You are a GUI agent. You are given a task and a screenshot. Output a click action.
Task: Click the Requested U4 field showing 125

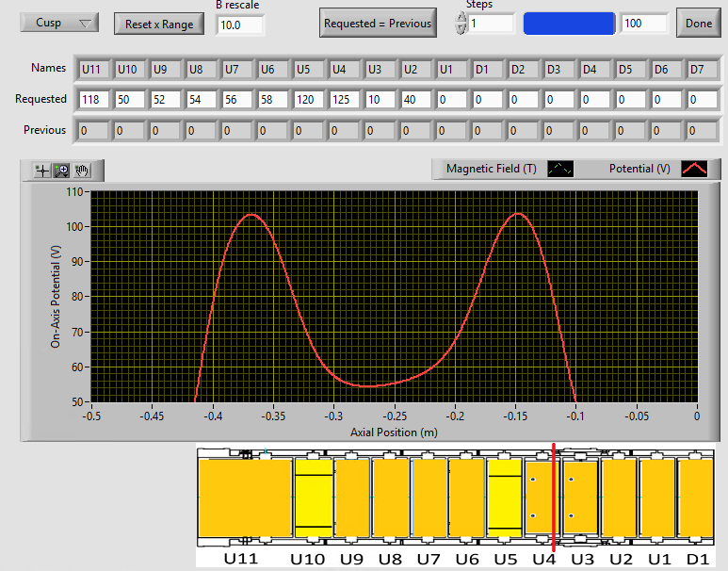pyautogui.click(x=343, y=99)
